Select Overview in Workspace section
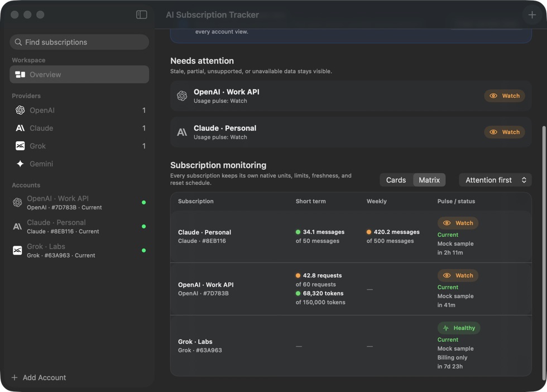This screenshot has width=547, height=392. tap(79, 74)
